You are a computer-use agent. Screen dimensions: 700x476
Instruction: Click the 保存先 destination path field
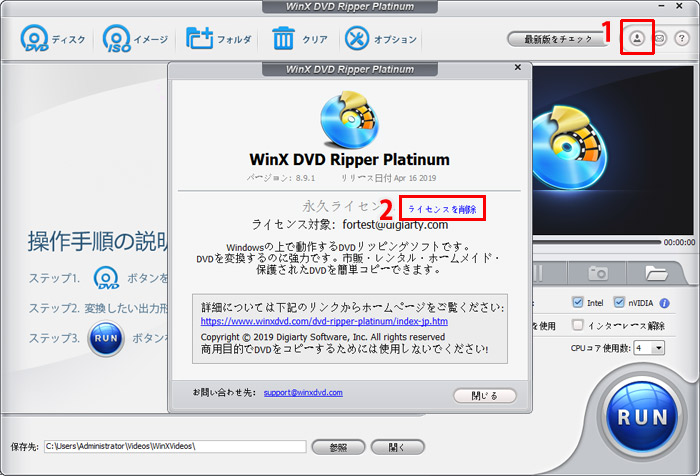(x=175, y=446)
